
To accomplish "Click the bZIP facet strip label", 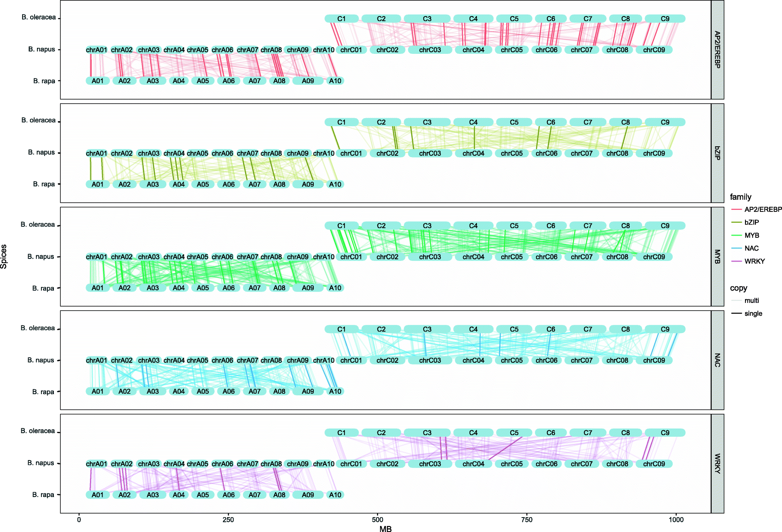I will pos(717,153).
